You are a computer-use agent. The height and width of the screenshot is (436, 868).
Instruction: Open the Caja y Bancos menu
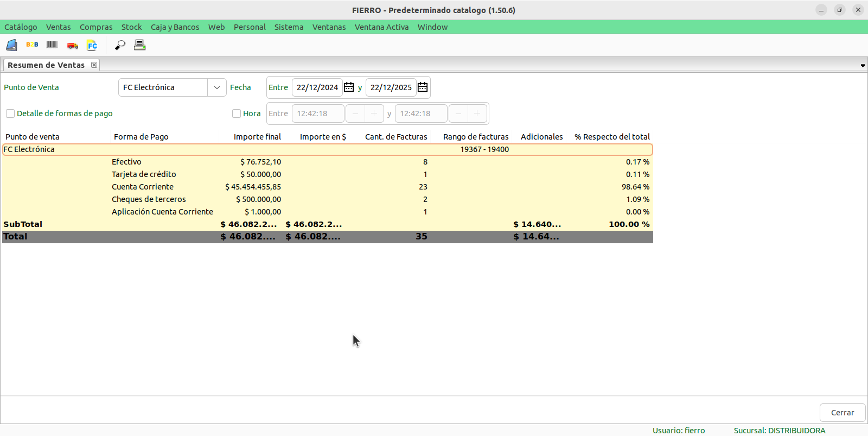175,27
